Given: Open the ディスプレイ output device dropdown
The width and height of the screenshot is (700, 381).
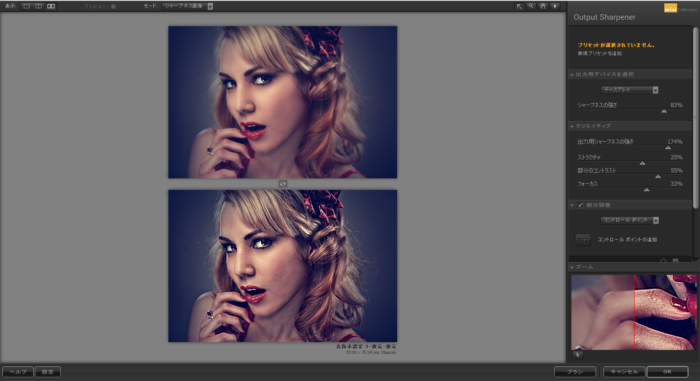Looking at the screenshot, I should tap(629, 90).
